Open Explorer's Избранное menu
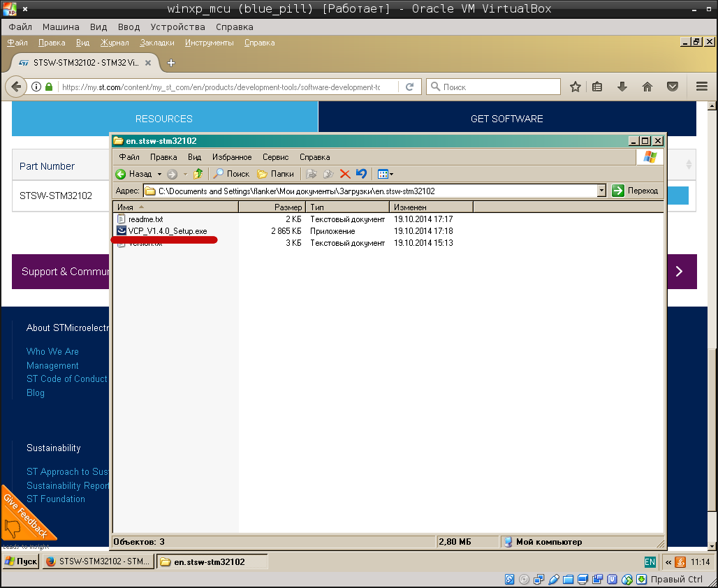The width and height of the screenshot is (718, 588). pos(232,157)
